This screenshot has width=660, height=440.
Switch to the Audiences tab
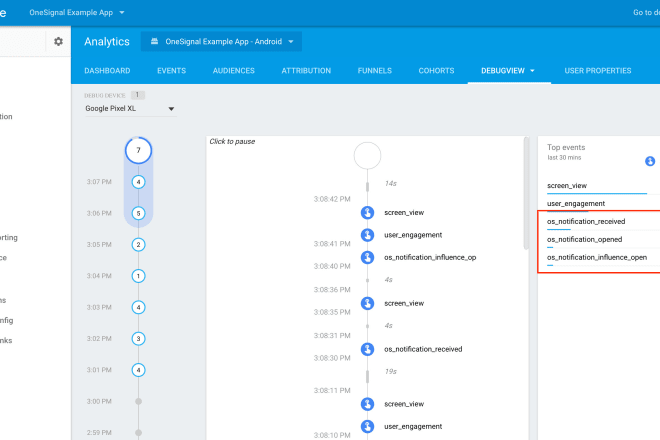point(234,71)
